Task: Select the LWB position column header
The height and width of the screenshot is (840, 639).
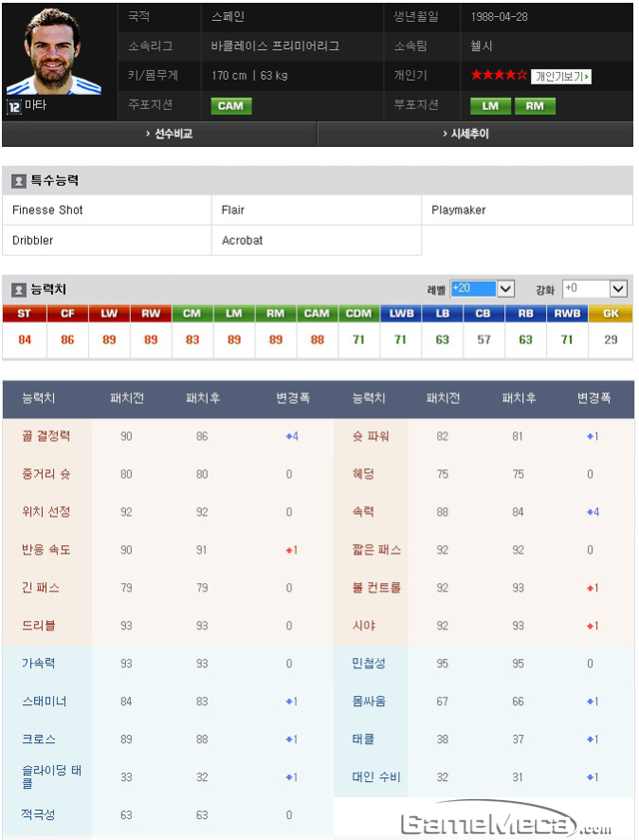Action: point(400,314)
